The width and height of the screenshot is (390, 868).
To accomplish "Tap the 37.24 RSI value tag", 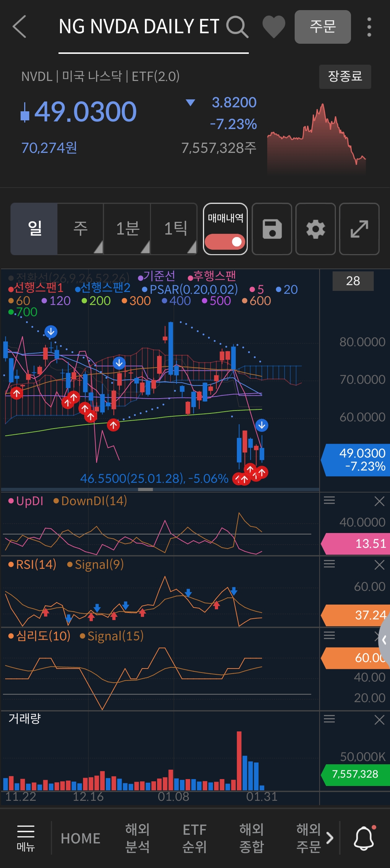I will 355,615.
